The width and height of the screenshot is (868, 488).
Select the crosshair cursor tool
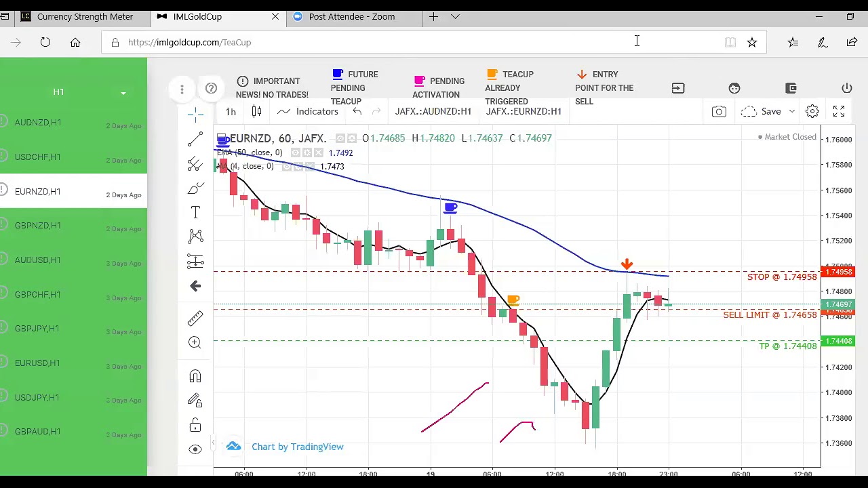[x=195, y=115]
